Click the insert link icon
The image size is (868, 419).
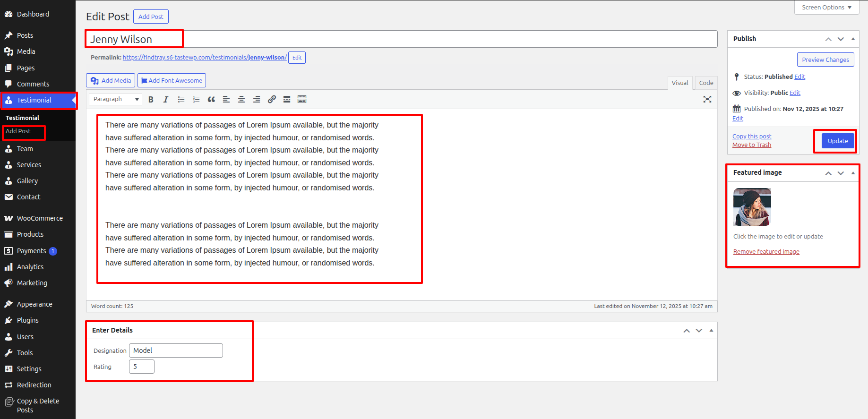click(272, 99)
